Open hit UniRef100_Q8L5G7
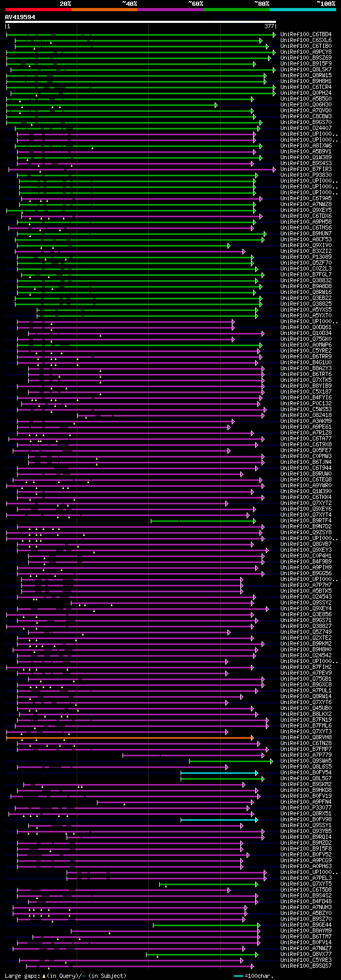The height and width of the screenshot is (980, 341). click(x=306, y=779)
